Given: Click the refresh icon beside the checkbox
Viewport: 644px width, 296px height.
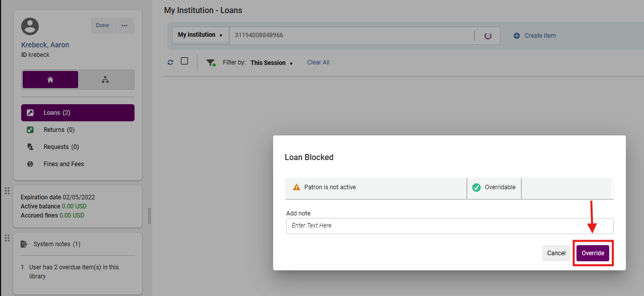Looking at the screenshot, I should click(x=170, y=62).
